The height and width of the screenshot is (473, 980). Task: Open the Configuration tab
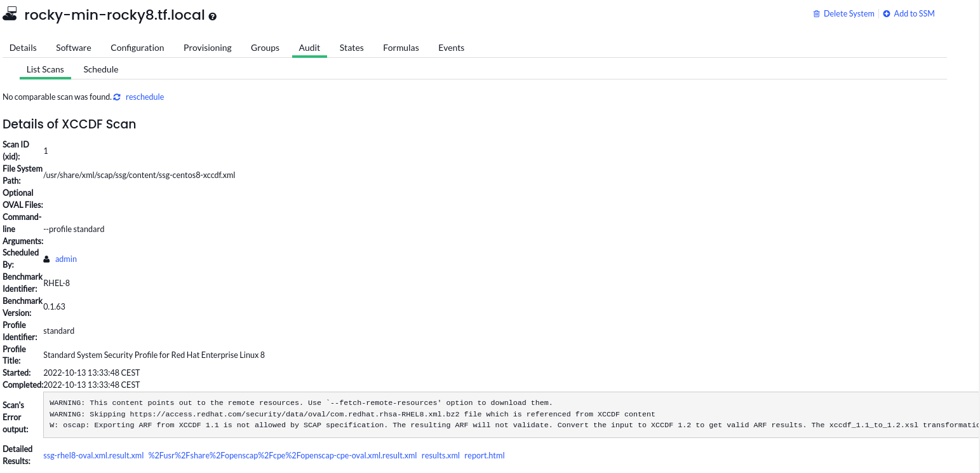137,48
